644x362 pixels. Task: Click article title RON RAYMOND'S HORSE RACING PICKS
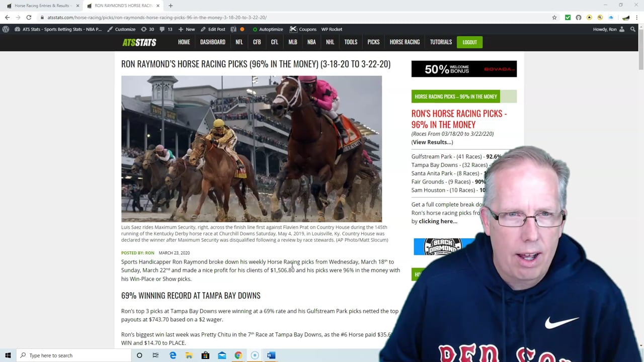[x=256, y=64]
